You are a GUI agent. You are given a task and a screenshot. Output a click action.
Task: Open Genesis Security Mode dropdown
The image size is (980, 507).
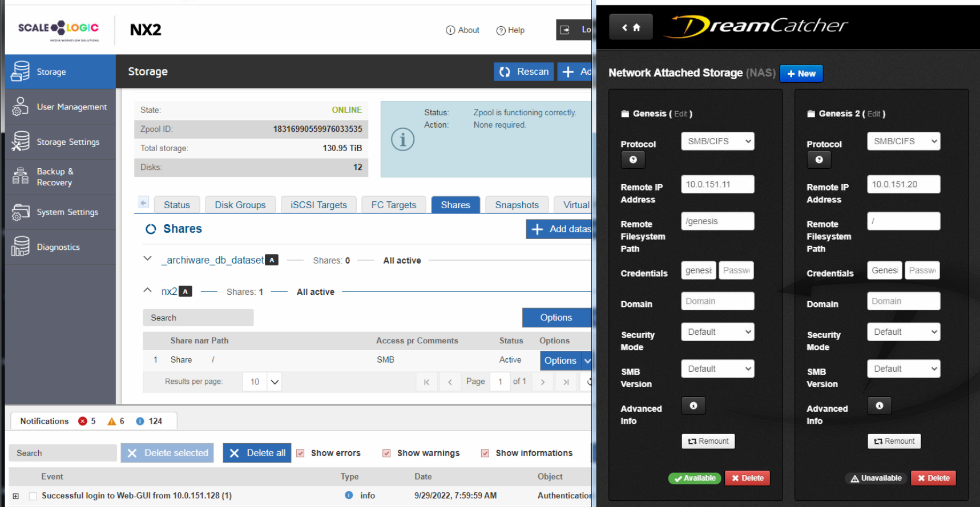point(717,332)
